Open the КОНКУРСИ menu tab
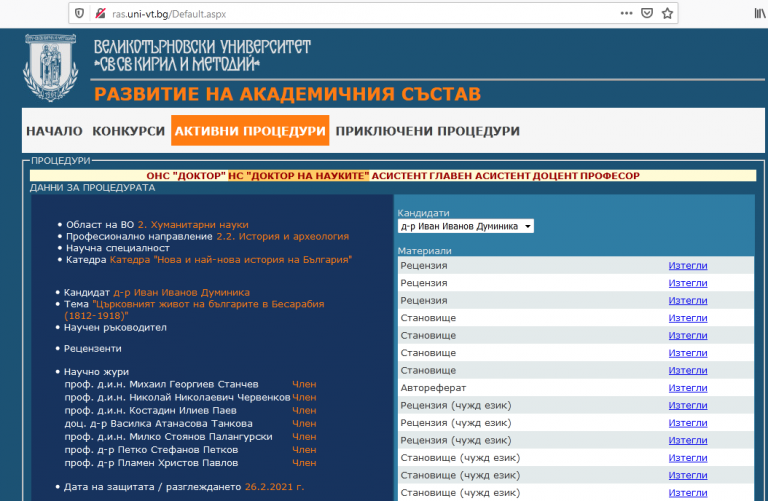 click(x=128, y=131)
